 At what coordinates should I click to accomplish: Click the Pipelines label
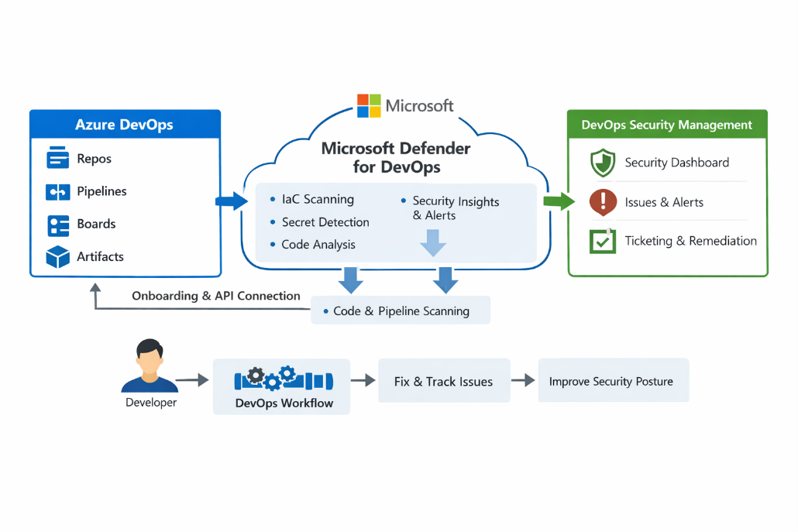(x=101, y=191)
